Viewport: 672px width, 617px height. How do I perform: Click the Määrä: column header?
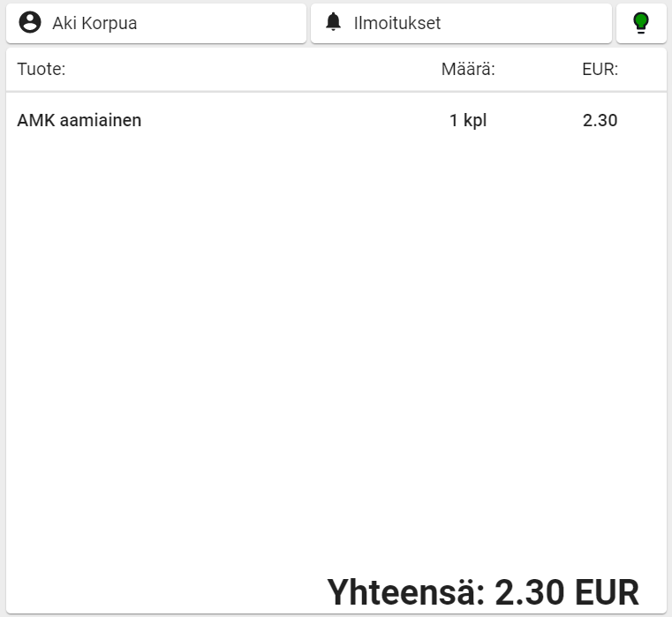(468, 70)
